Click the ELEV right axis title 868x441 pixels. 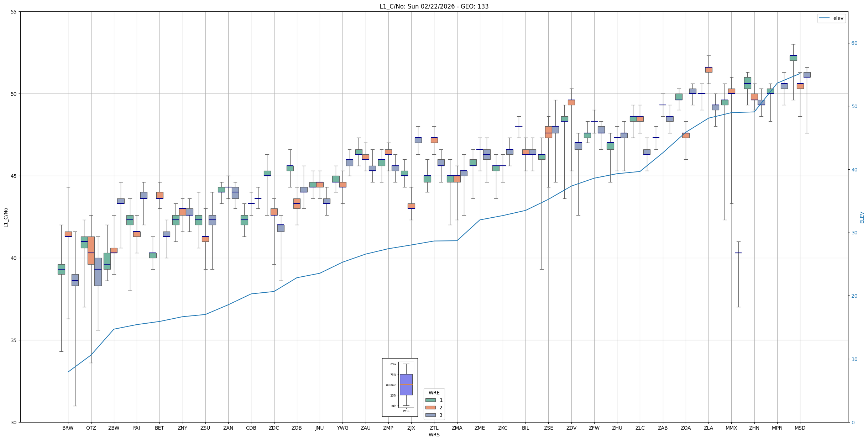pos(862,217)
